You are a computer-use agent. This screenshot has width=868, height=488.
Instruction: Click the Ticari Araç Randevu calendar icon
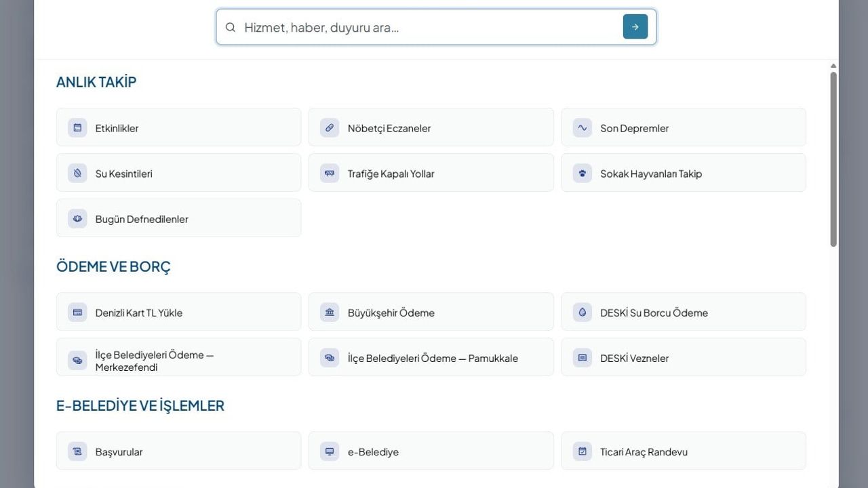[x=582, y=451]
